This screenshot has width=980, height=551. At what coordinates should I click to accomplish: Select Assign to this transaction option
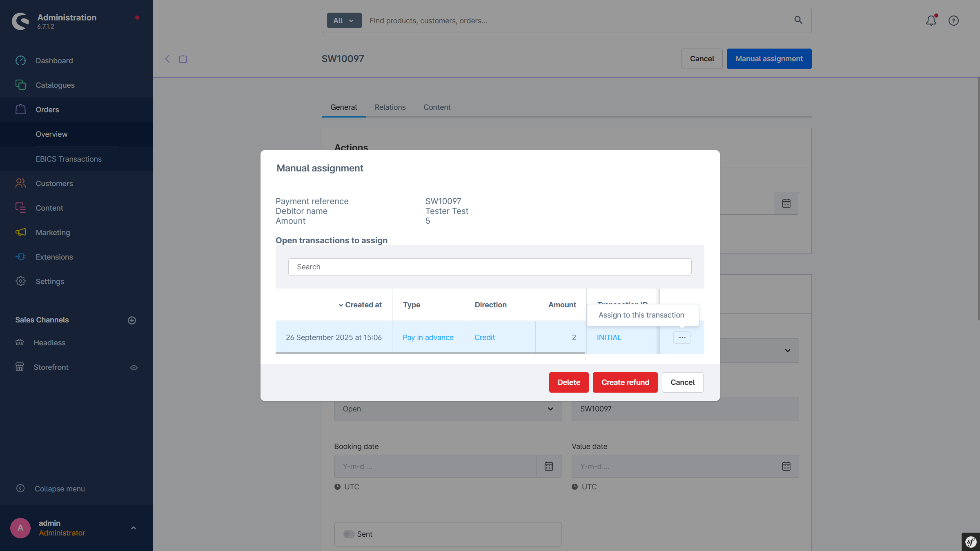tap(641, 315)
